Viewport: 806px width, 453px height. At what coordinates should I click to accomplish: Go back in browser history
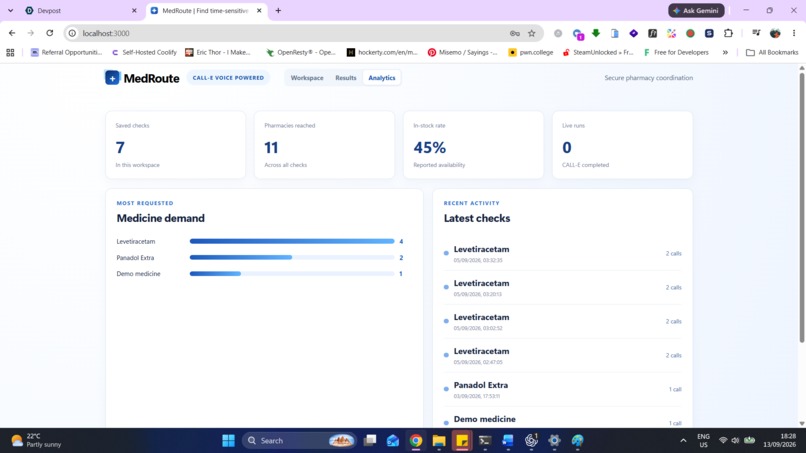tap(12, 33)
